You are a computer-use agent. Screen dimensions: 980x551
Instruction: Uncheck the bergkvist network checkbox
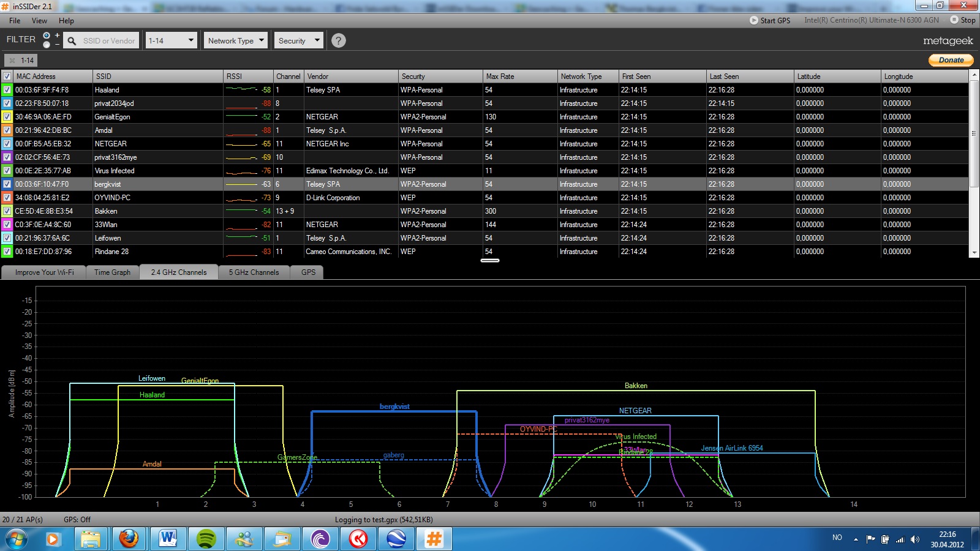click(7, 184)
